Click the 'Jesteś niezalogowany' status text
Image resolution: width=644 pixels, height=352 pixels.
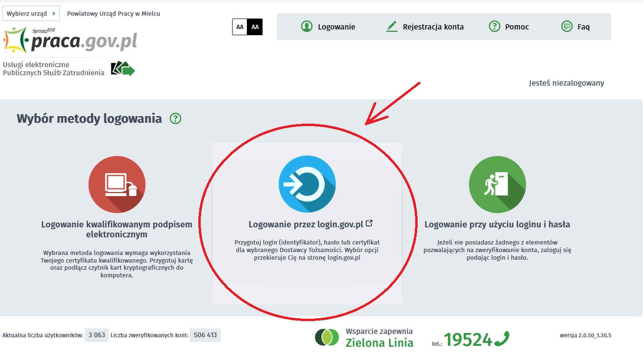(x=566, y=83)
